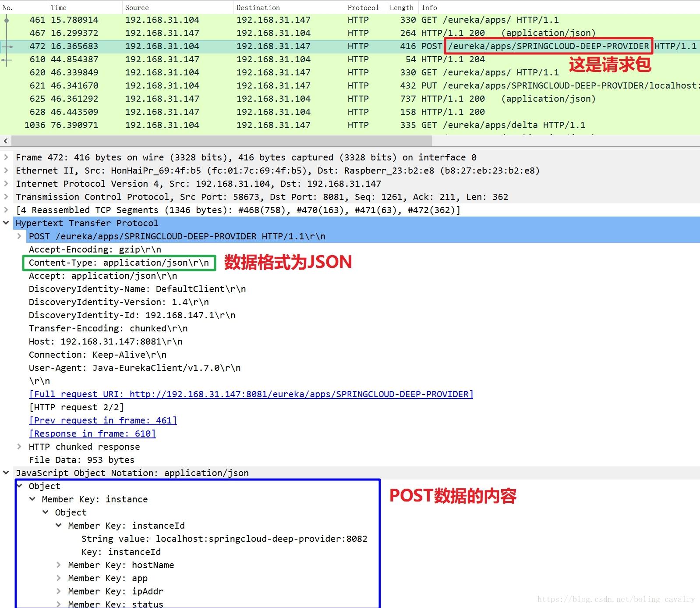Expand the hostName member key
The height and width of the screenshot is (608, 700).
[59, 565]
